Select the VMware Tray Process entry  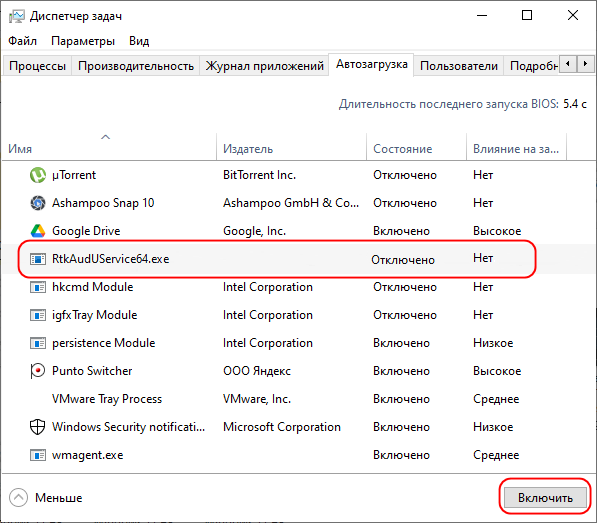[107, 399]
